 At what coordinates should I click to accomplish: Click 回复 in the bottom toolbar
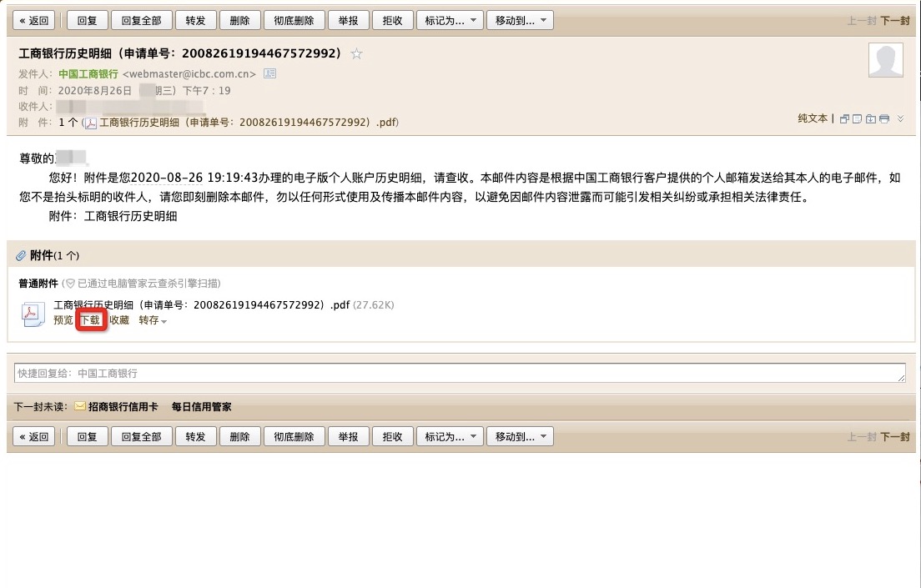pyautogui.click(x=87, y=436)
